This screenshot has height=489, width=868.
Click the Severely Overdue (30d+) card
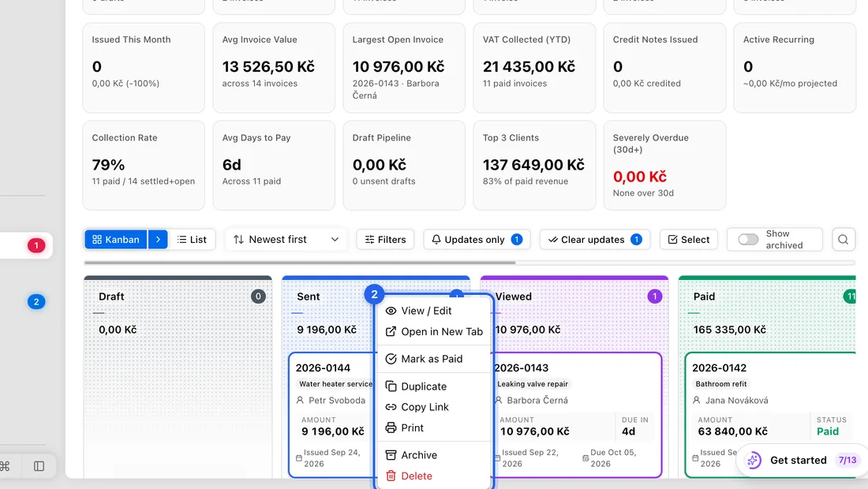664,166
